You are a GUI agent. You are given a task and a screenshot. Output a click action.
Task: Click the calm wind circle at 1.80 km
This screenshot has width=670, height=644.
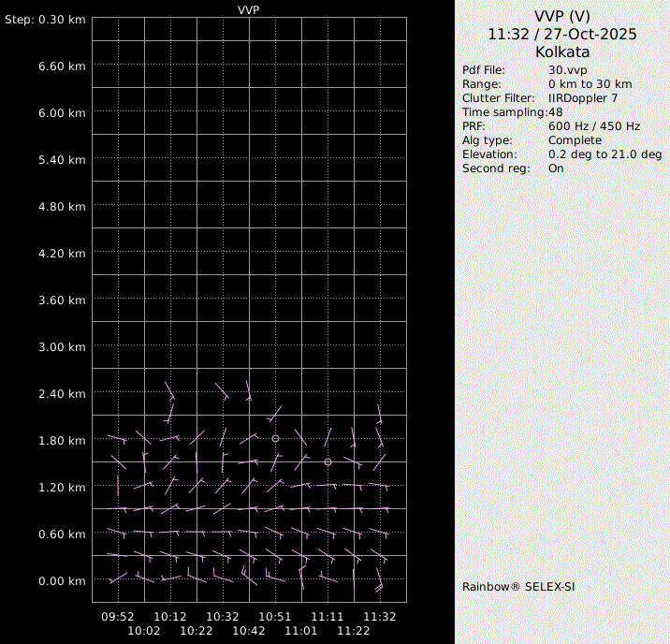coord(276,438)
